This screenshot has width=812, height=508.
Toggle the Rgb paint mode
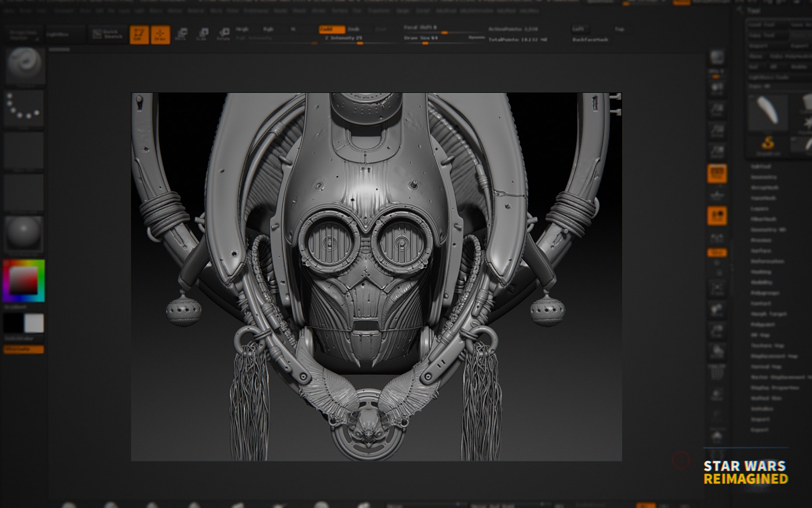[x=268, y=29]
